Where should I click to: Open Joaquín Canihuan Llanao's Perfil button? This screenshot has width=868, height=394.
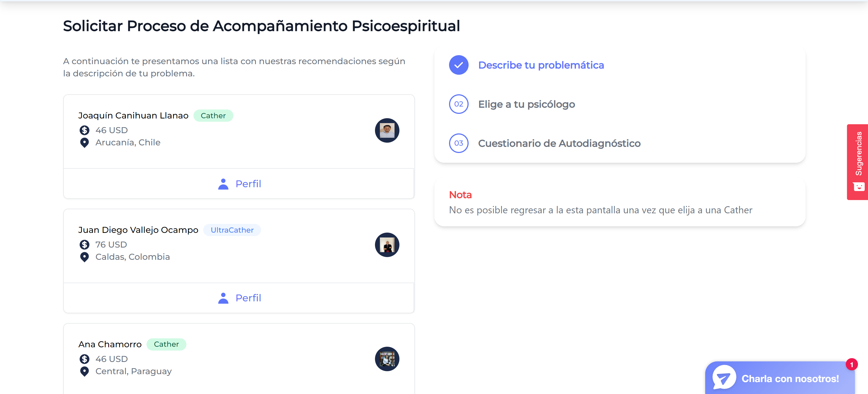click(x=239, y=183)
